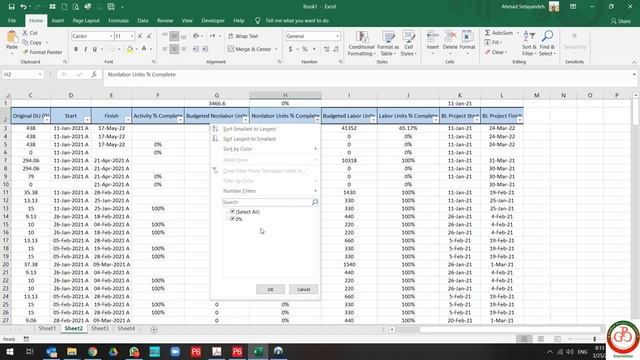Open Conditional Formatting
This screenshot has height=360, width=640.
(x=362, y=43)
